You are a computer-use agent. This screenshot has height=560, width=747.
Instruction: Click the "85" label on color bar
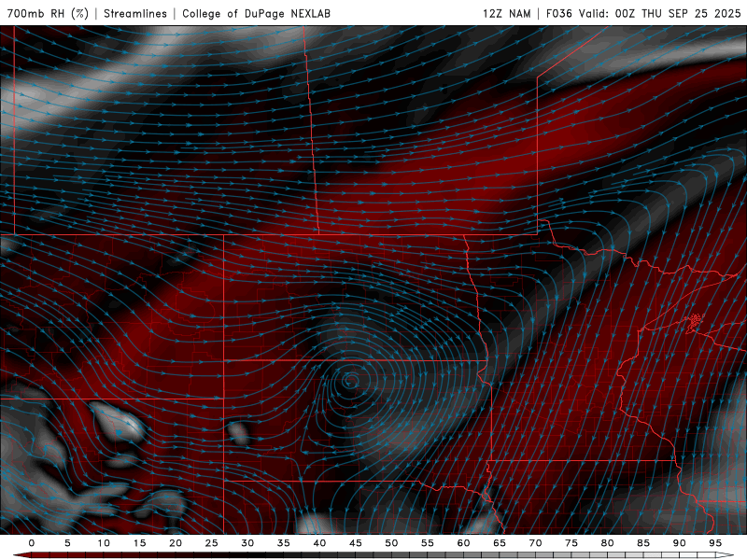tap(643, 543)
